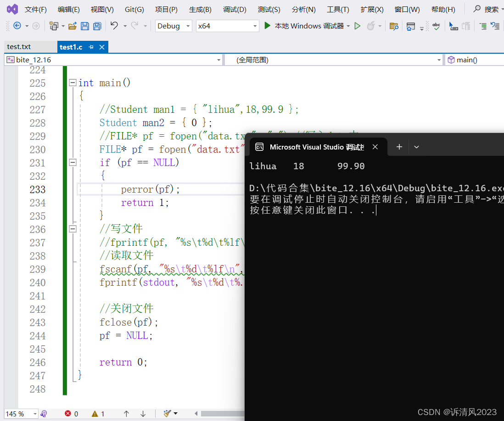Viewport: 504px width, 421px height.
Task: Toggle the pin on the test1.c tab
Action: pyautogui.click(x=91, y=47)
